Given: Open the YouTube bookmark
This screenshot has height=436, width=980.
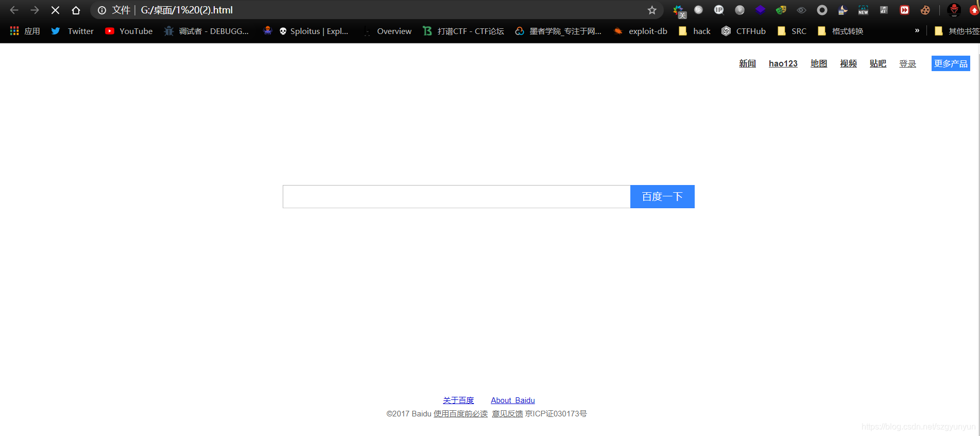Looking at the screenshot, I should 129,31.
